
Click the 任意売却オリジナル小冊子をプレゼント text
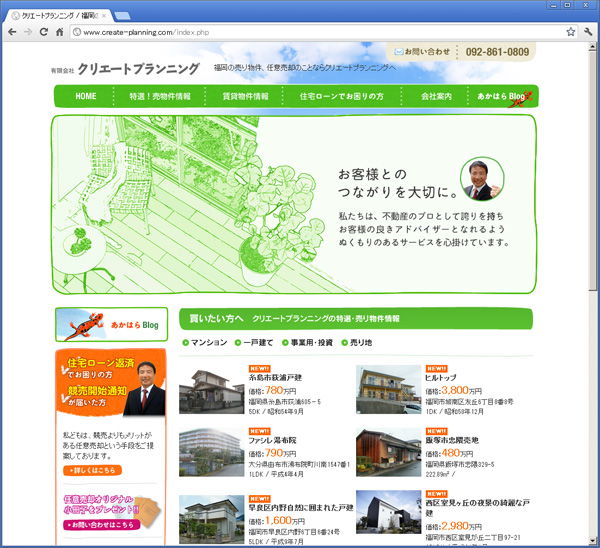click(101, 504)
